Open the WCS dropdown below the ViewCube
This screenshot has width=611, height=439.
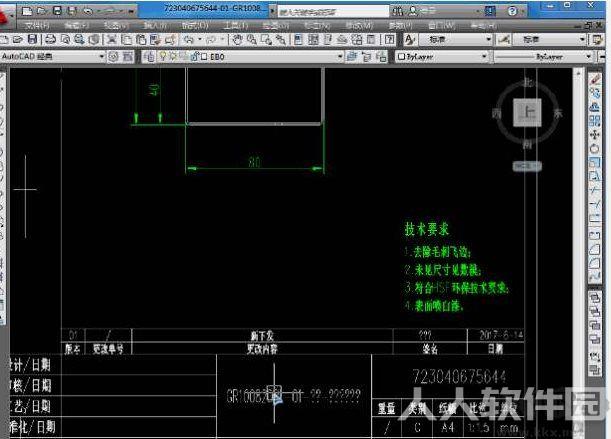pyautogui.click(x=527, y=166)
